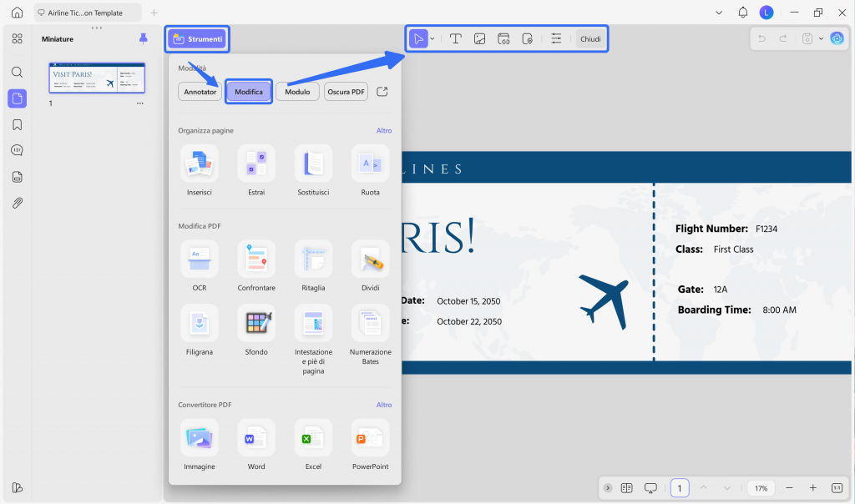Click Altro link in Convertitore PDF

click(384, 405)
